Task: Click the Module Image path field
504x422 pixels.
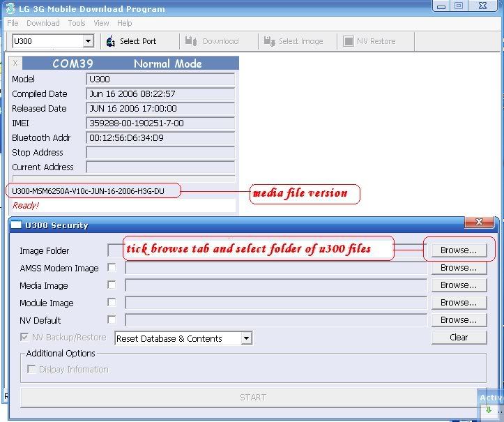Action: [276, 302]
